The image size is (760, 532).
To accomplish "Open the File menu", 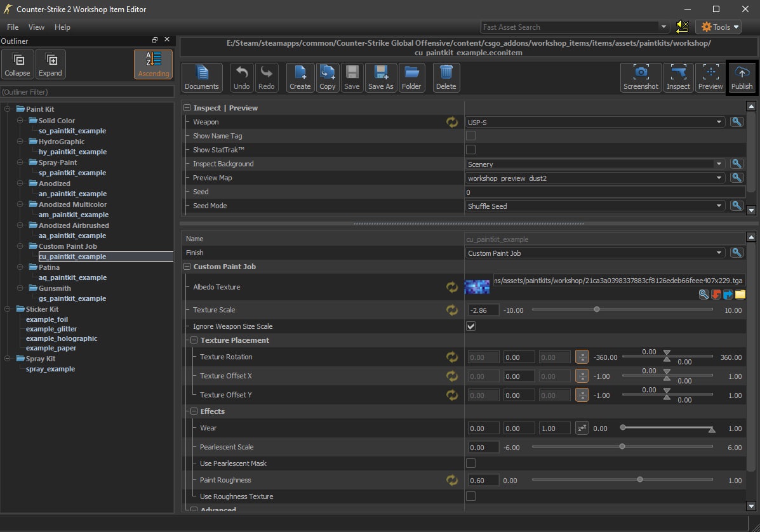I will (13, 27).
